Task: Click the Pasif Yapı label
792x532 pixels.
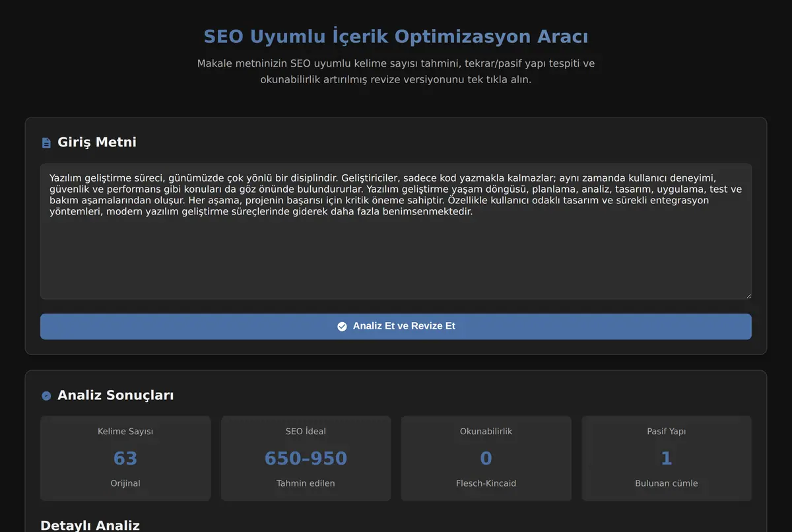Action: tap(667, 431)
